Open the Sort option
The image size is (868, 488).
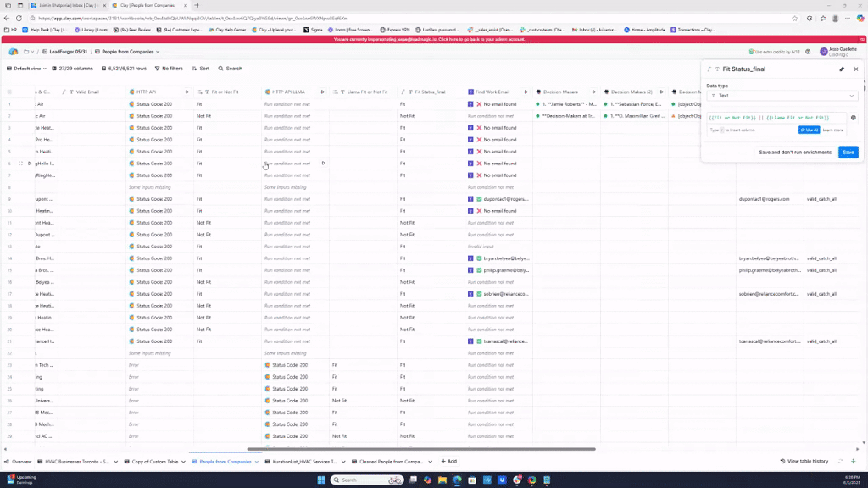click(201, 69)
